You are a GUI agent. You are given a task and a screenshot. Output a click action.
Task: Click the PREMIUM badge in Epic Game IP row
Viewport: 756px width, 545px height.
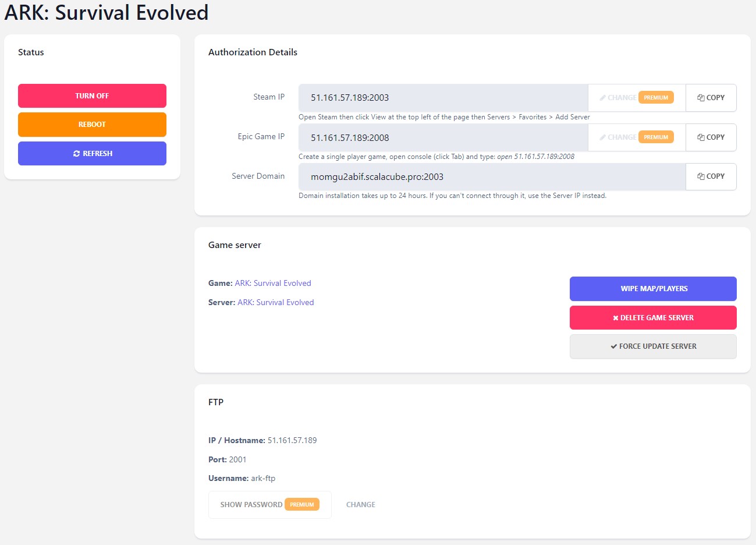pos(656,137)
